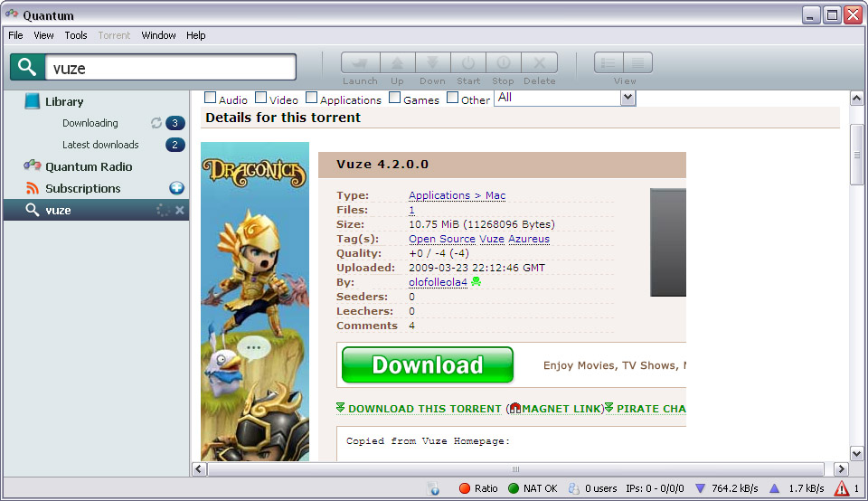The image size is (868, 501).
Task: Click the red warning triangle alert icon
Action: click(842, 488)
